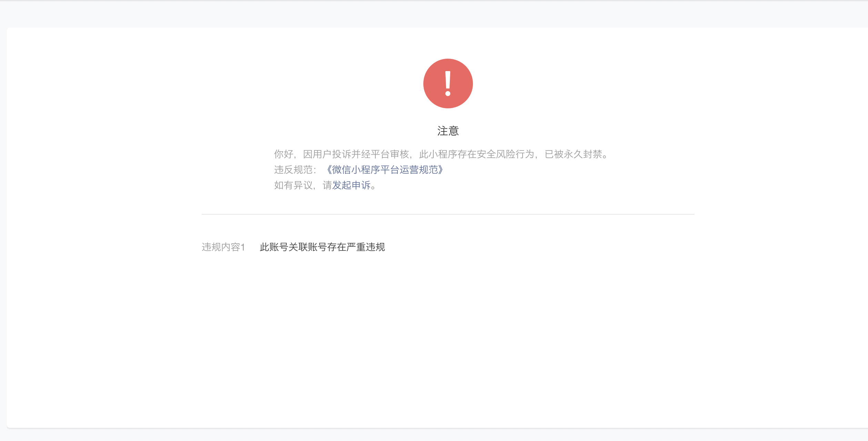Click the 此小程序存在安全风险行为 phrase
Viewport: 868px width, 441px height.
(476, 154)
